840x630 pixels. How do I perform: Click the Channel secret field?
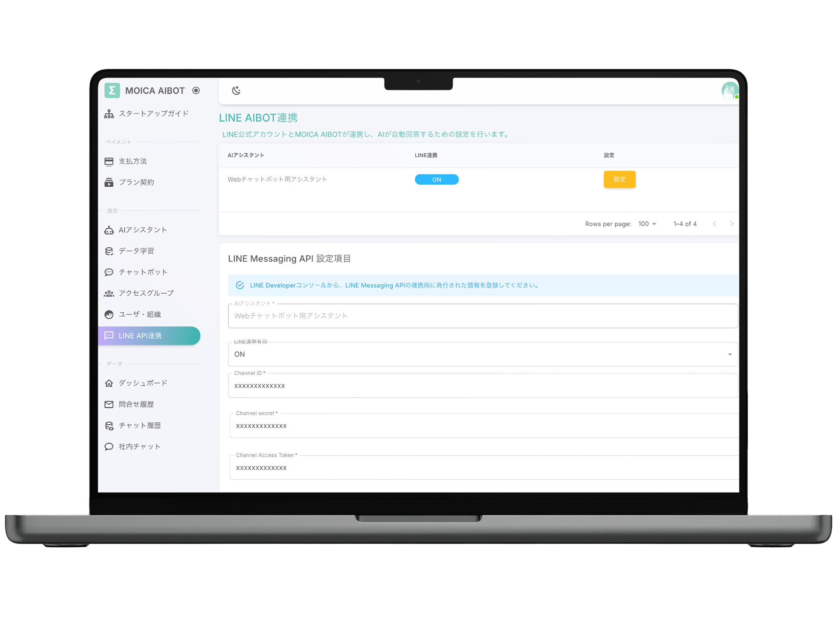(x=484, y=426)
